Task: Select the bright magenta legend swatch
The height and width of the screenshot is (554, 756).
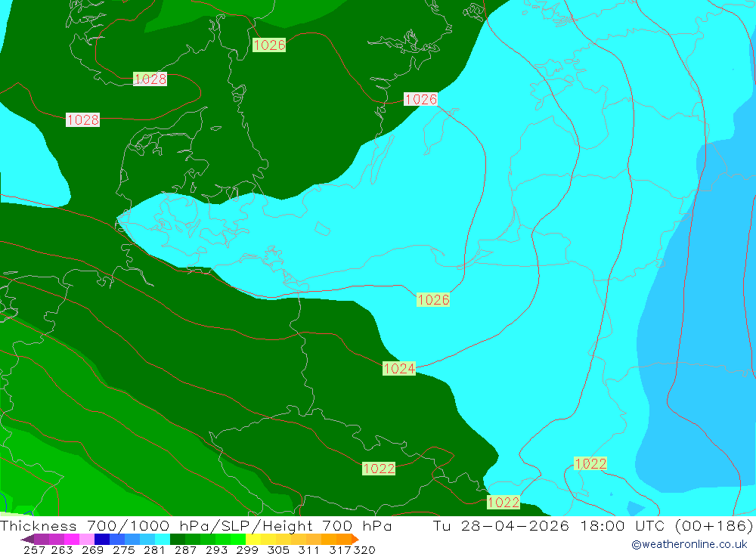Action: point(71,539)
